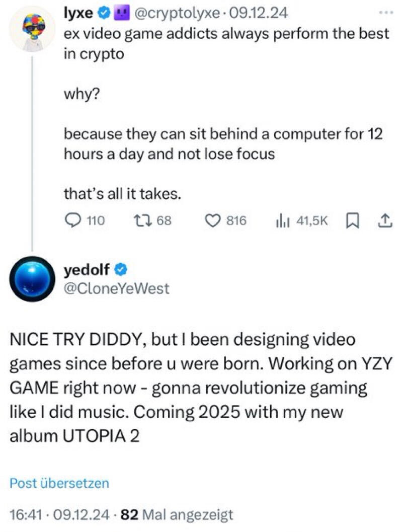Open the @CloneYeWest handle
This screenshot has height=532, width=405.
pos(116,288)
